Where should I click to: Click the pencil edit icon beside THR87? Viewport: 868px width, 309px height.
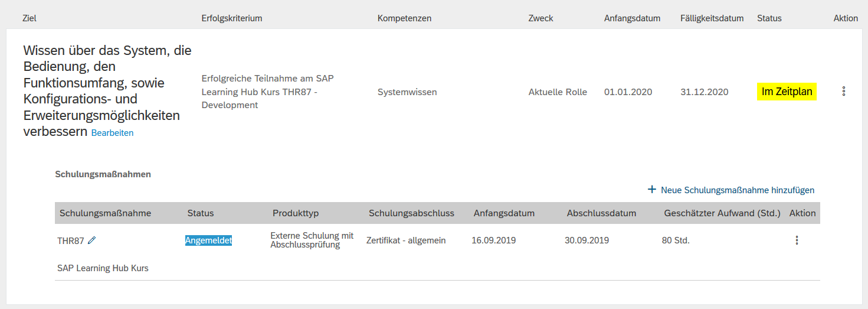(x=91, y=240)
